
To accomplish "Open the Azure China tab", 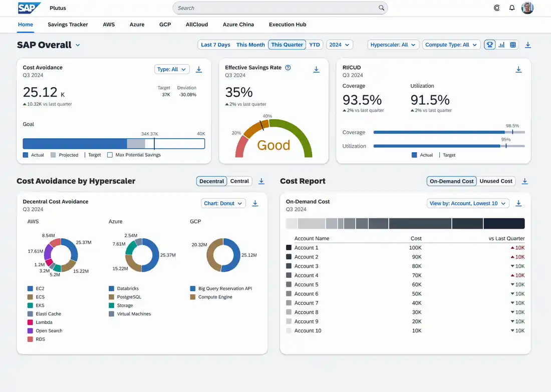I will pos(238,25).
